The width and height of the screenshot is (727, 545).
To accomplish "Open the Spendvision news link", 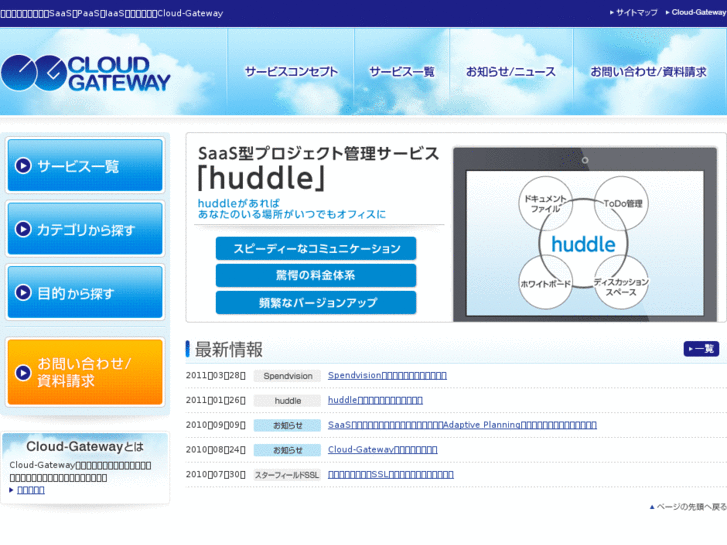I will [387, 375].
